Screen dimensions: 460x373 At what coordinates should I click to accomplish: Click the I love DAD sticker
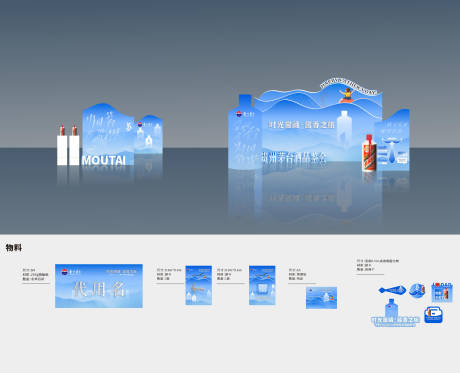point(442,292)
